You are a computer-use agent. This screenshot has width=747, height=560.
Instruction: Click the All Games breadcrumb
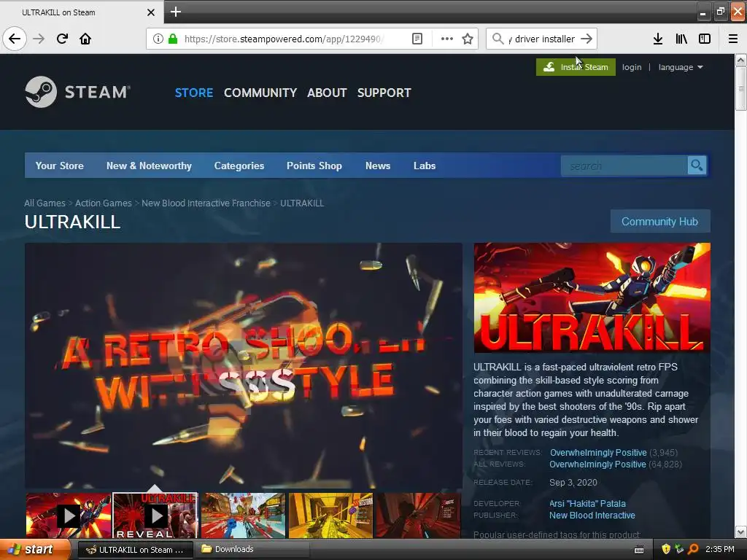pyautogui.click(x=44, y=203)
